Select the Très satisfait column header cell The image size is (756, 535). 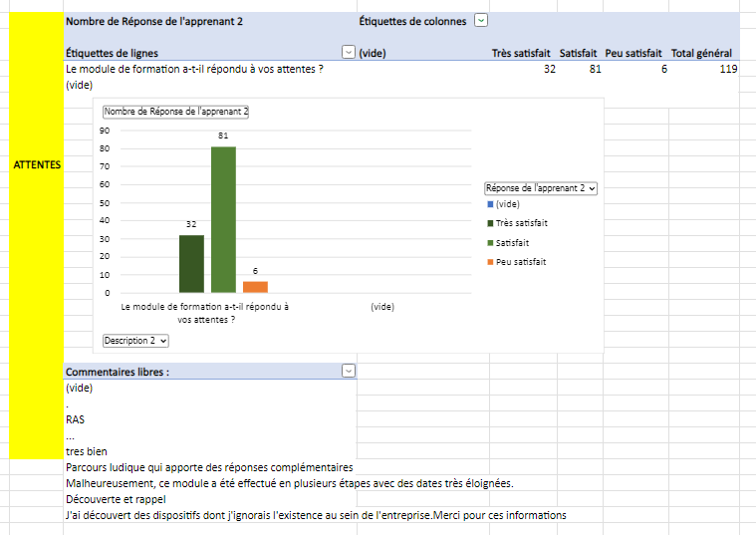[523, 53]
